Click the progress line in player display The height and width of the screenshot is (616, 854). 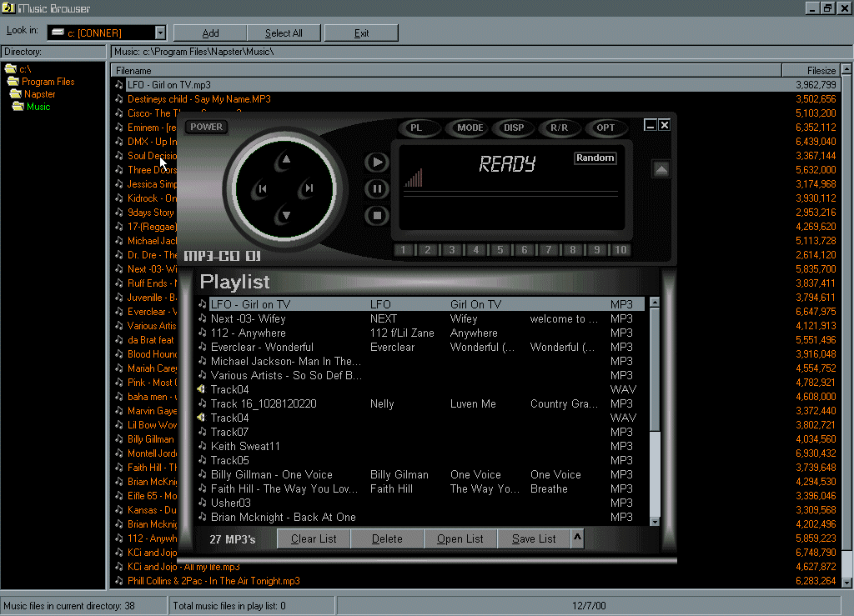510,193
